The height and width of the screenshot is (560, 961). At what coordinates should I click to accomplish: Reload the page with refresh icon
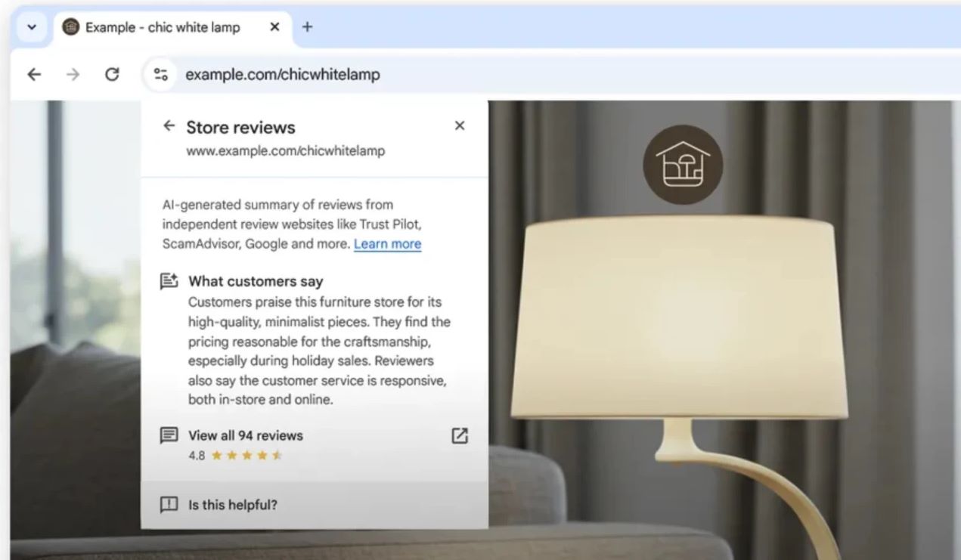[x=112, y=74]
